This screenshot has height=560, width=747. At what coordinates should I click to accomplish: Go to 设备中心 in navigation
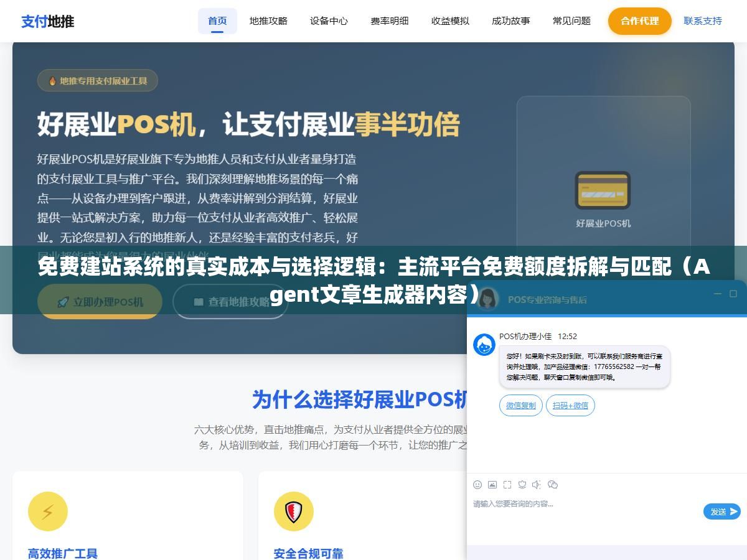(329, 21)
